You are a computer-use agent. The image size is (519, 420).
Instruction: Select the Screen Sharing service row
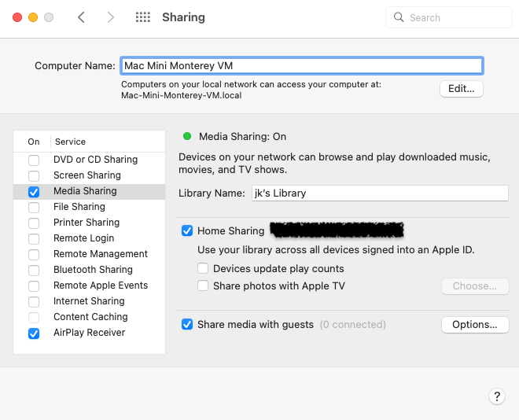[x=90, y=175]
